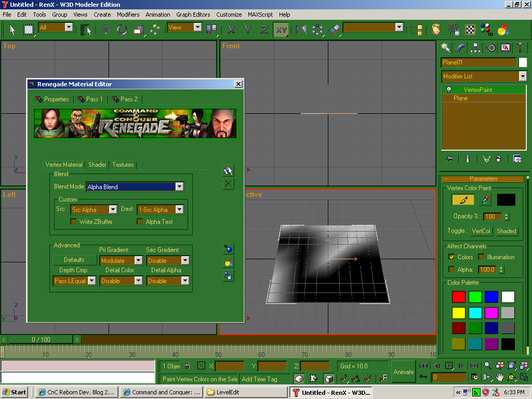Open the Depth Cmp dropdown

[91, 281]
